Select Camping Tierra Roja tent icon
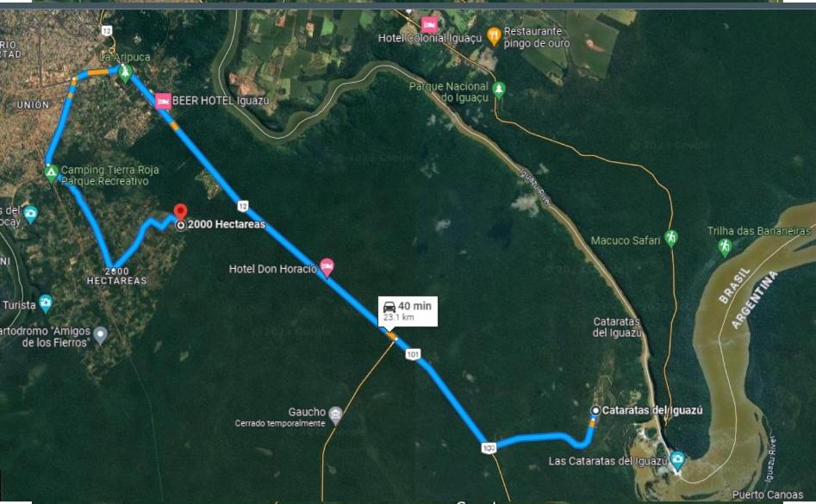 [51, 172]
